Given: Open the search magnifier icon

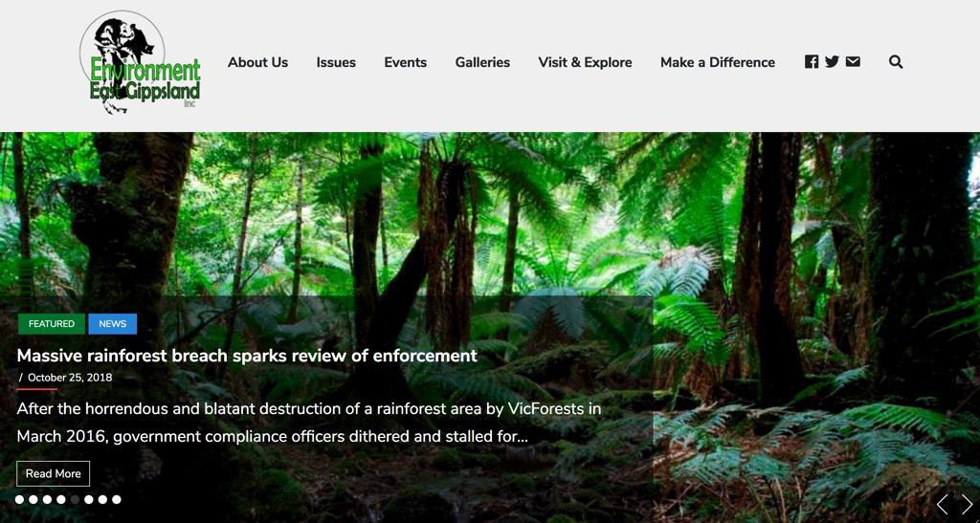Looking at the screenshot, I should [896, 62].
